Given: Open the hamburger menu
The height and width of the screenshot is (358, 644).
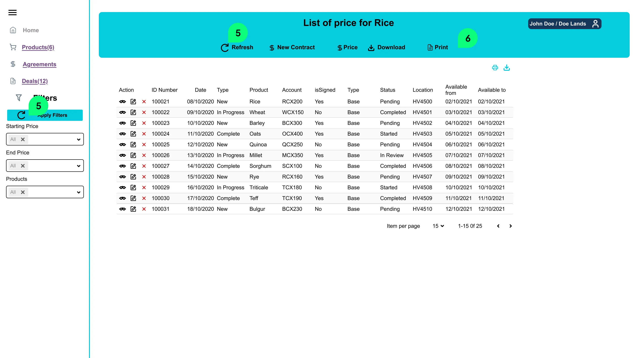Looking at the screenshot, I should 13,13.
